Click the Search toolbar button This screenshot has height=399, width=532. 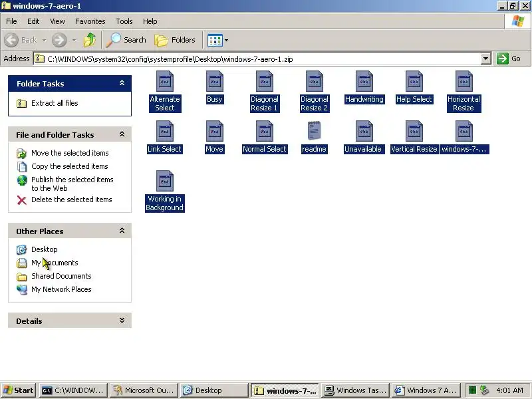coord(126,40)
